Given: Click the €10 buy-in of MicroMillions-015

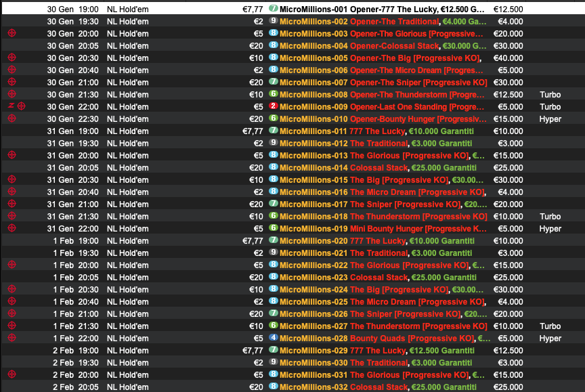Looking at the screenshot, I should pos(256,180).
